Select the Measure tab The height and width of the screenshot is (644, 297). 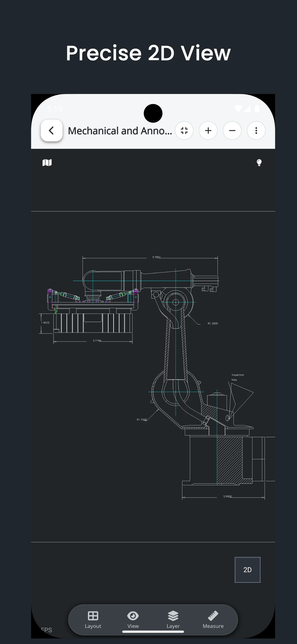point(213,620)
